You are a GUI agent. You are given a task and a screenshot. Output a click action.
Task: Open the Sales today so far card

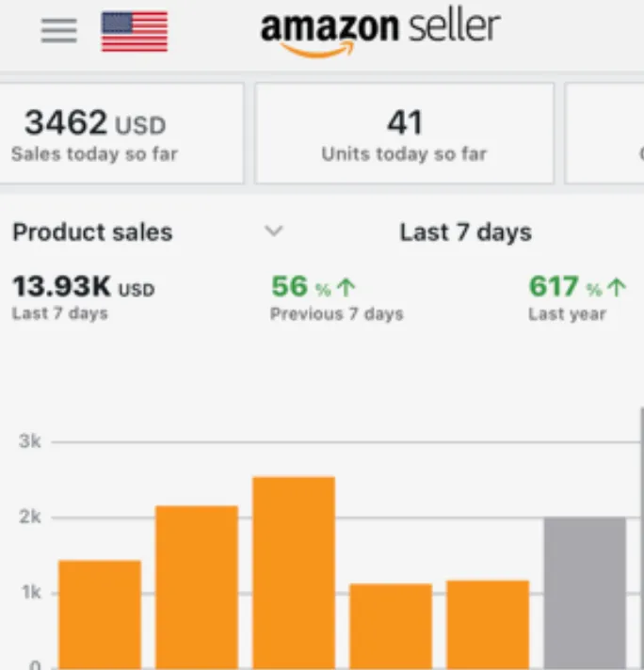tap(121, 134)
